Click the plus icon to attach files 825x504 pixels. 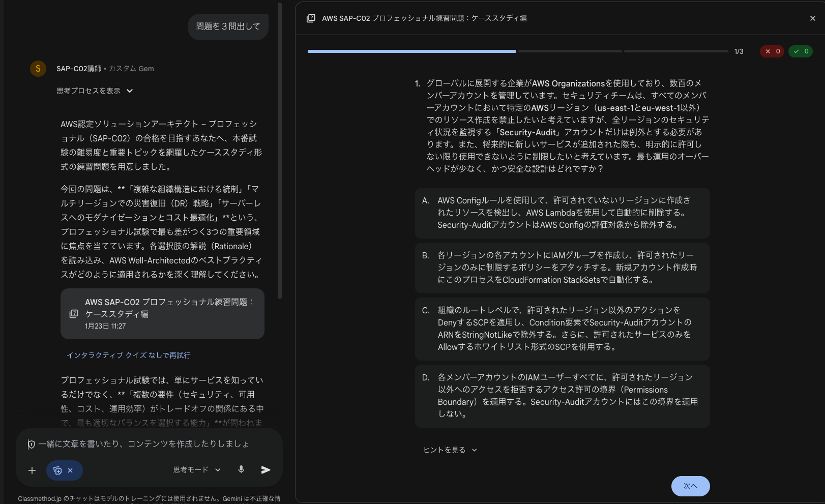pos(32,470)
